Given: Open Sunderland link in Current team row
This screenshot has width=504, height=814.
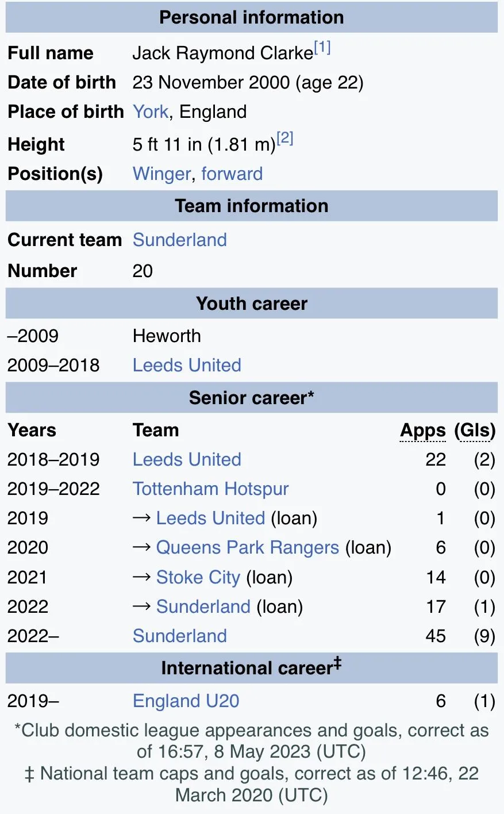Looking at the screenshot, I should pos(179,240).
